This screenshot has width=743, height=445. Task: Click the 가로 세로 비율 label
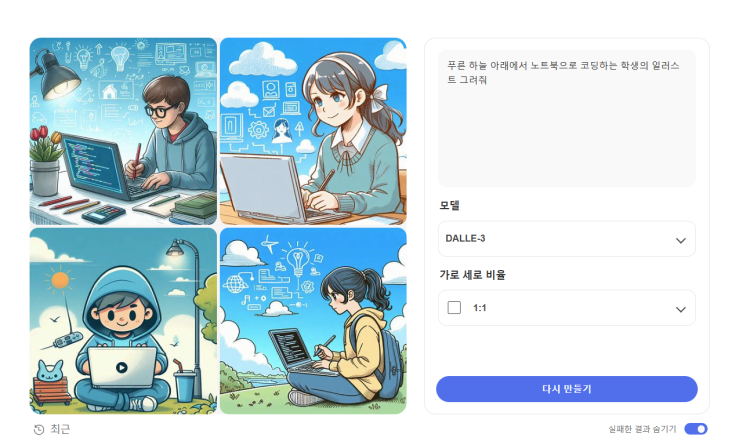coord(472,274)
